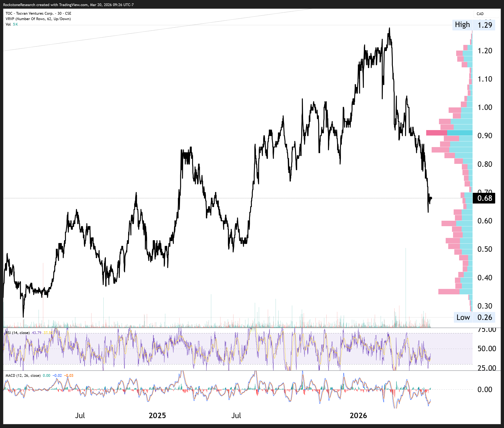
Task: Open the CAD currency selector
Action: click(x=481, y=14)
